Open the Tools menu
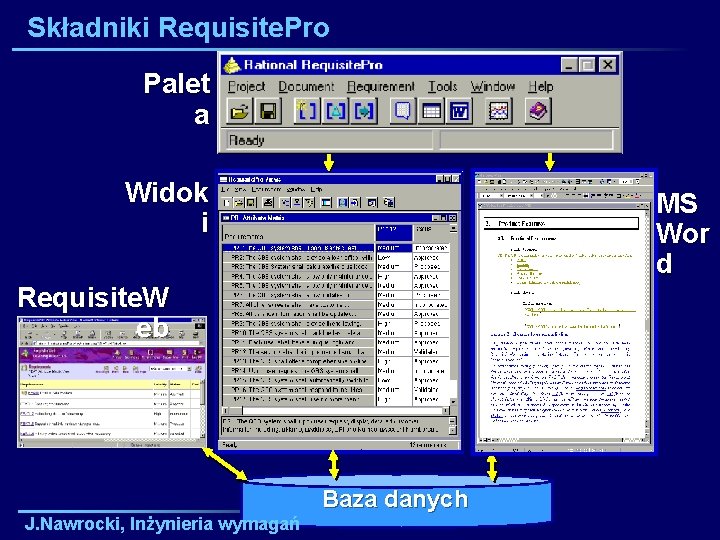The image size is (720, 540). pyautogui.click(x=443, y=86)
